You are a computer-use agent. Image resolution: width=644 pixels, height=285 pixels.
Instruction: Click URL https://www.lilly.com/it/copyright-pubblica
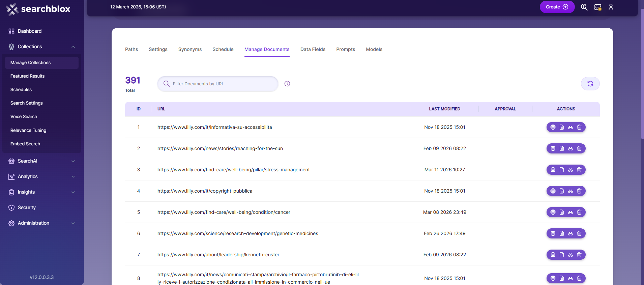click(x=205, y=191)
